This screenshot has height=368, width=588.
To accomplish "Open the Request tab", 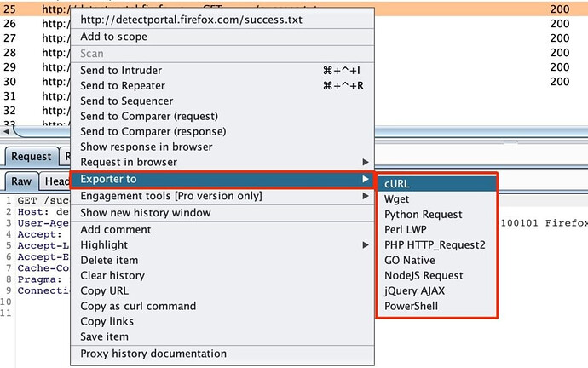I will 31,157.
